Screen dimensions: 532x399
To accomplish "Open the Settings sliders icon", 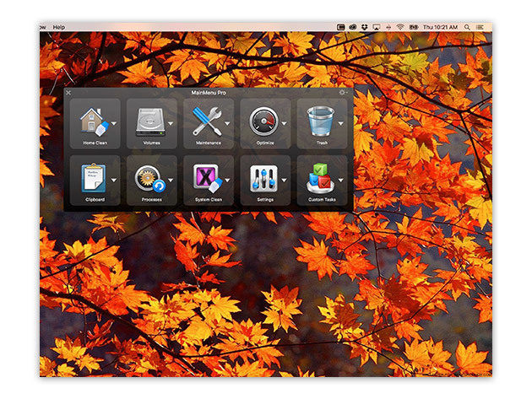I will [263, 179].
